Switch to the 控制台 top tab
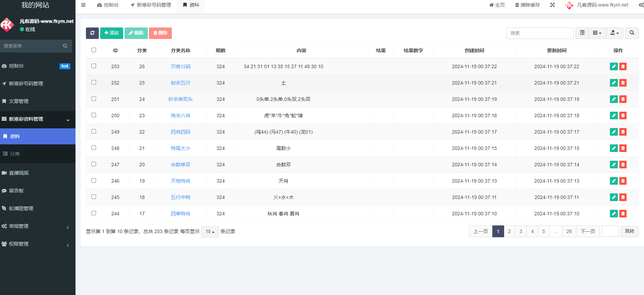The height and width of the screenshot is (295, 644). coord(108,5)
